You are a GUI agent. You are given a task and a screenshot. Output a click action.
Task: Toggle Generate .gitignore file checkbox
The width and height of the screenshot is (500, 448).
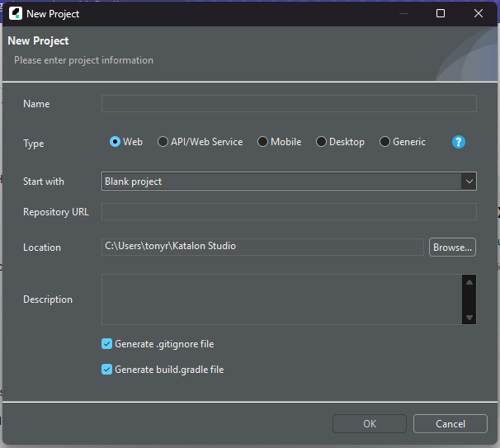coord(107,344)
